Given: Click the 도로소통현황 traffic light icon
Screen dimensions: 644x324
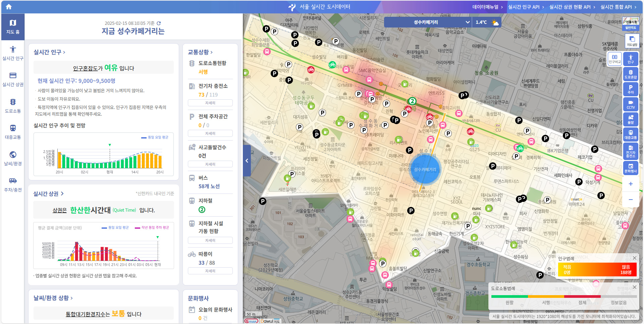Looking at the screenshot, I should [192, 63].
